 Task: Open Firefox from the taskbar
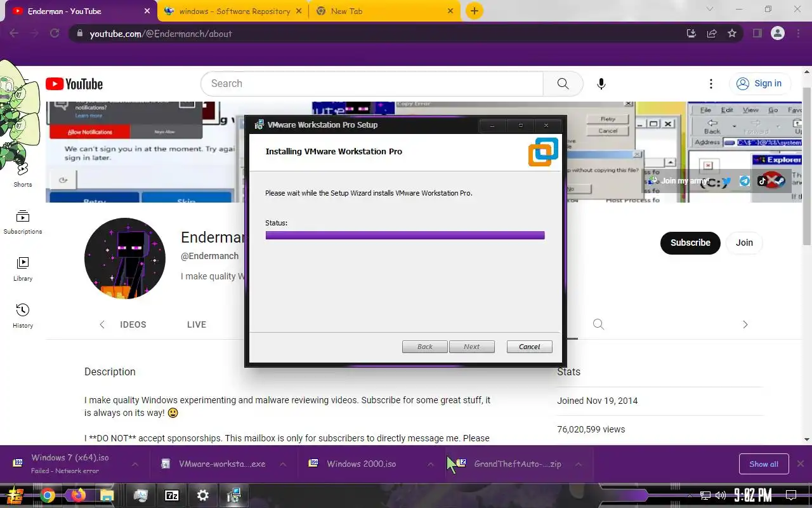click(x=78, y=495)
